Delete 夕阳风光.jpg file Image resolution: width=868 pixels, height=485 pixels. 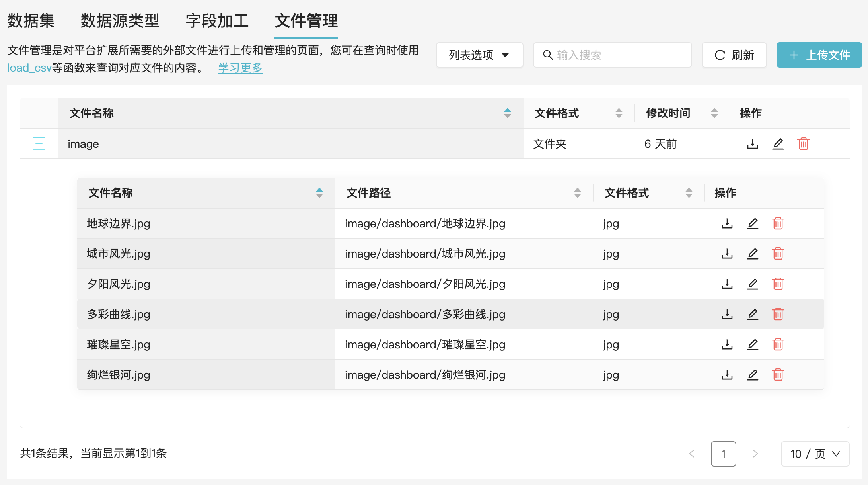pos(778,284)
